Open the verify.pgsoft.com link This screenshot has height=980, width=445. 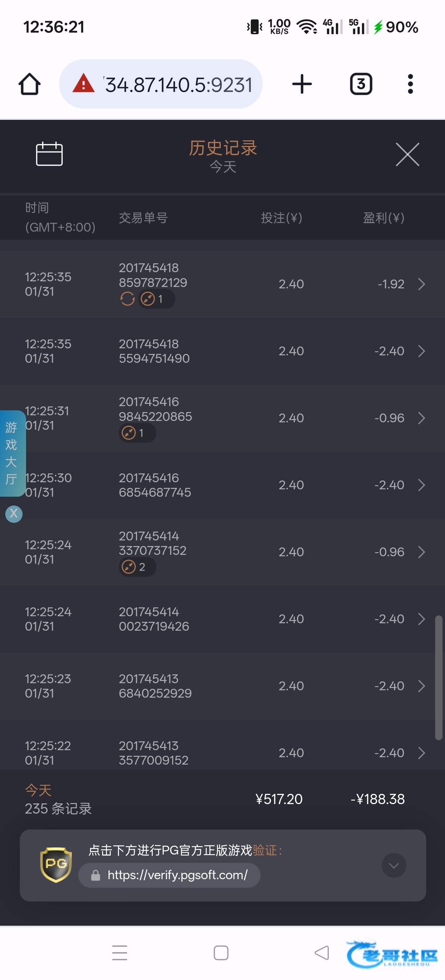[177, 875]
